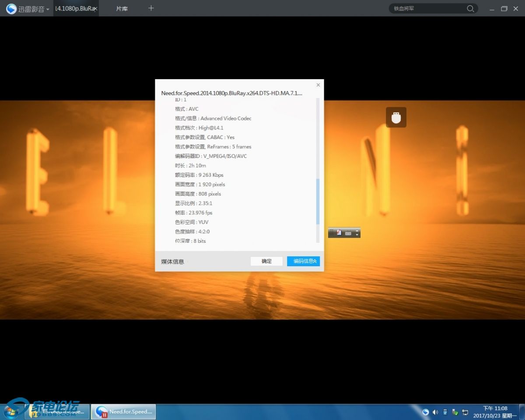Click the input method language bar icon
Viewport: 525px width, 420px height.
coord(339,233)
